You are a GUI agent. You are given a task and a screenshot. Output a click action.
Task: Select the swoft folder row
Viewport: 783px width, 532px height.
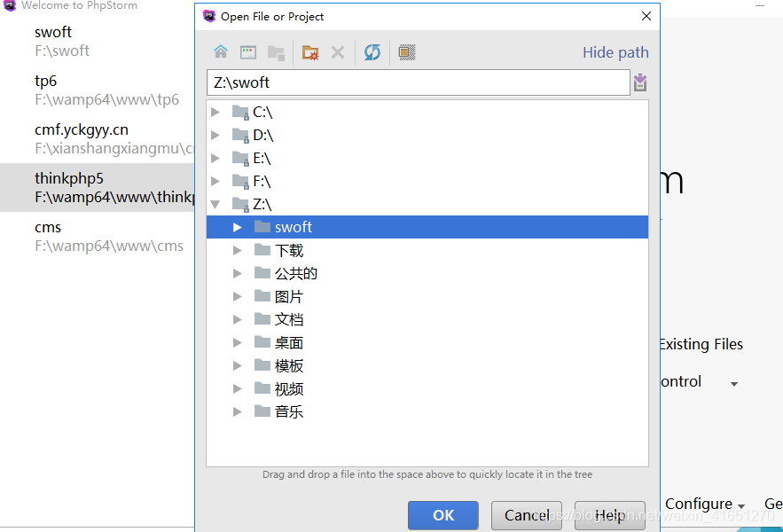[x=427, y=227]
